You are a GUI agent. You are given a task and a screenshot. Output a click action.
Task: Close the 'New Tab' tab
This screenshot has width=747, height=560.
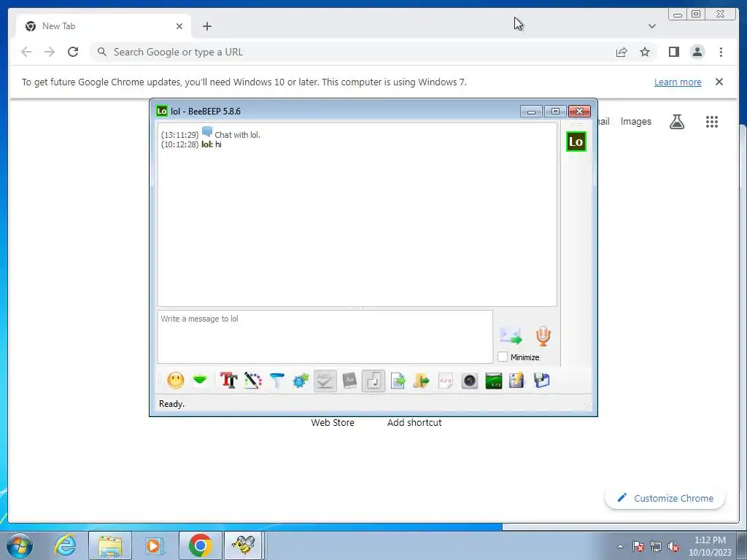tap(179, 26)
